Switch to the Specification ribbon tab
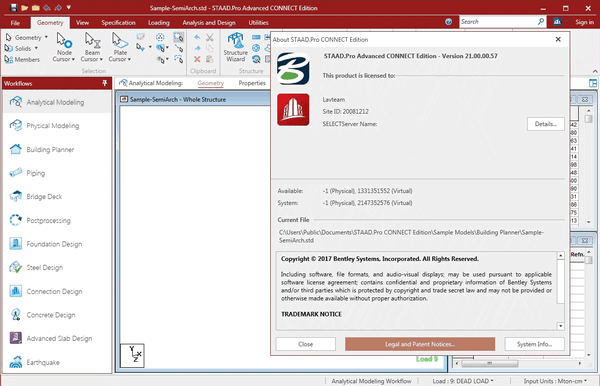The image size is (600, 386). click(x=118, y=23)
